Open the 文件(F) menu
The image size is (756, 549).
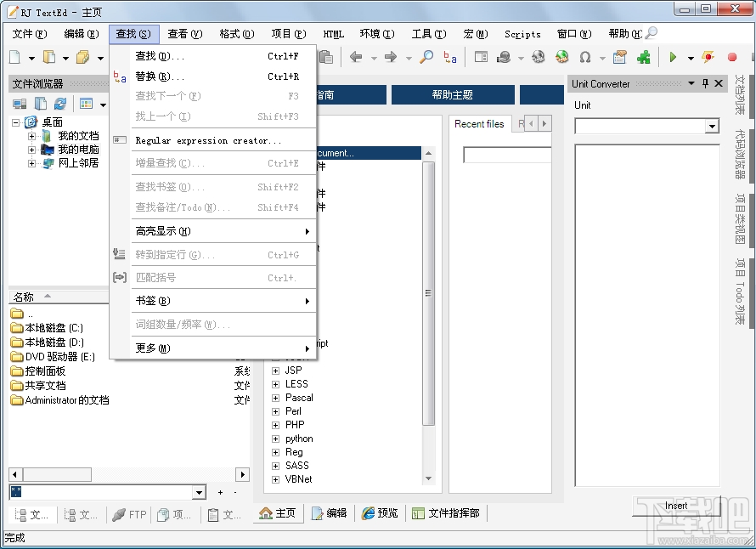(x=30, y=34)
